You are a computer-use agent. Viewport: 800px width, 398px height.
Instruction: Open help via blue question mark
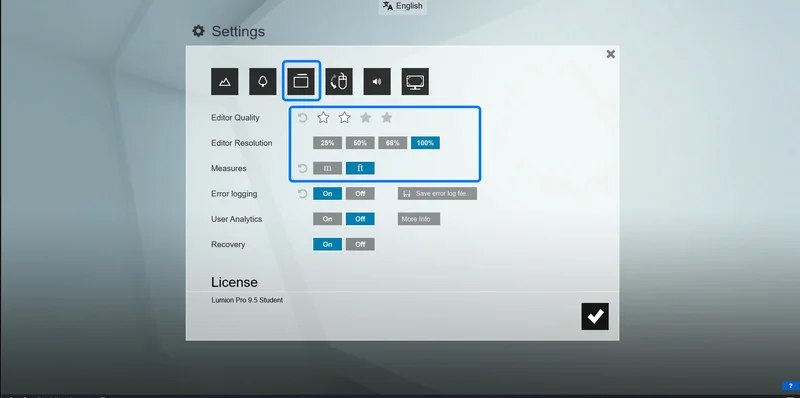click(x=791, y=386)
